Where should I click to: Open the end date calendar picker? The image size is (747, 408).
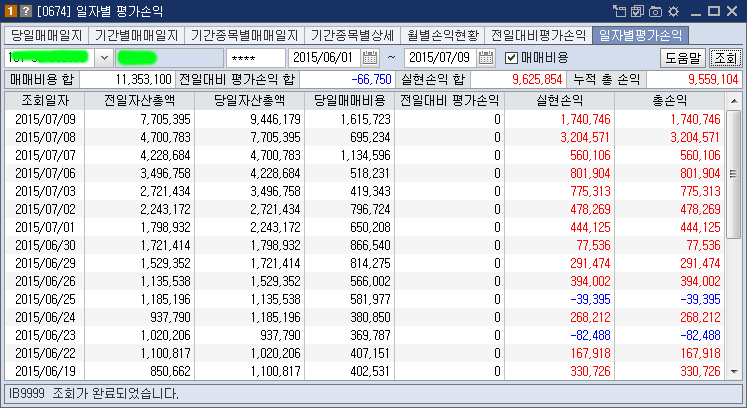[x=486, y=58]
